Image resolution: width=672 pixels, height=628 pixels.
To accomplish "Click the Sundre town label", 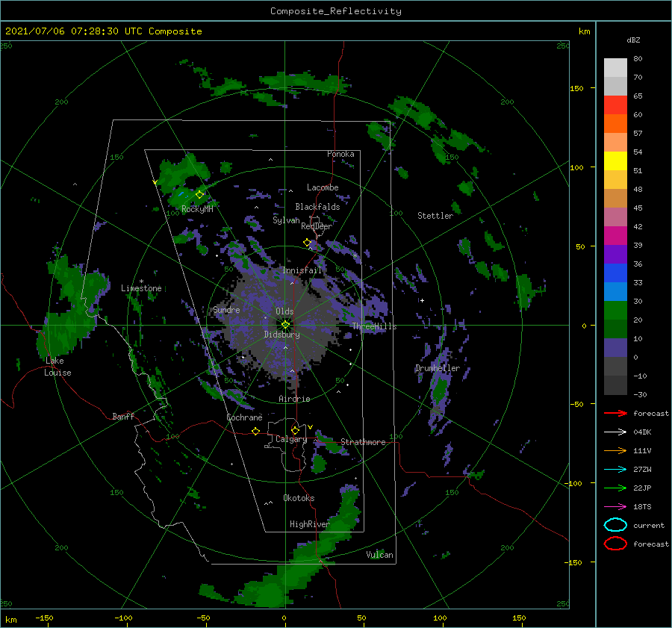I will click(226, 309).
